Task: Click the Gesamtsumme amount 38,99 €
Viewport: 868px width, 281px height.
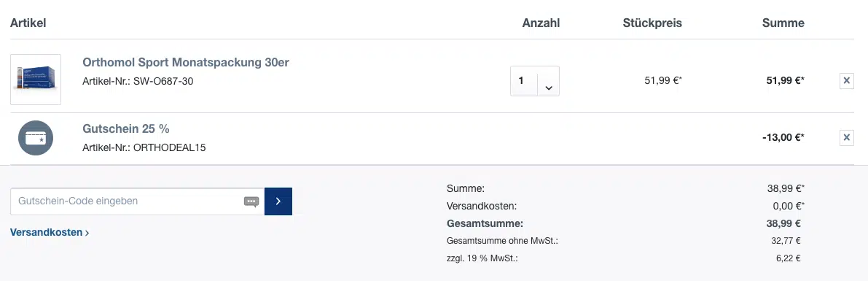Action: click(x=784, y=224)
